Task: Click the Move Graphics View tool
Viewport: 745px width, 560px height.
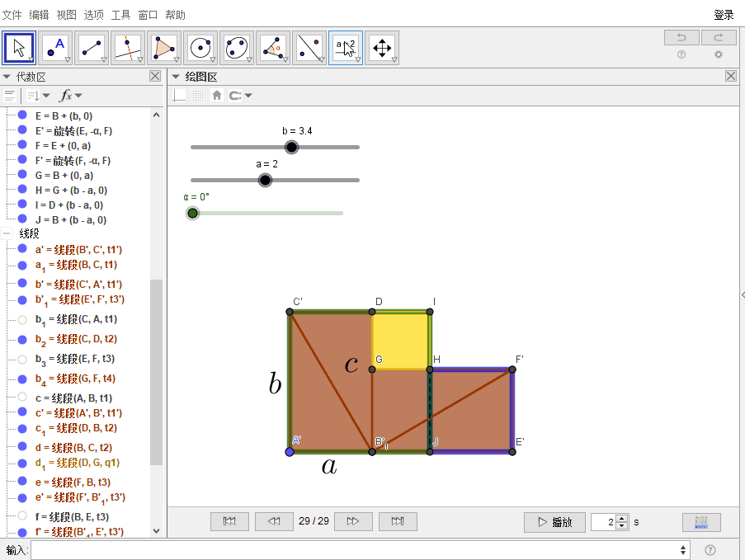Action: coord(382,48)
